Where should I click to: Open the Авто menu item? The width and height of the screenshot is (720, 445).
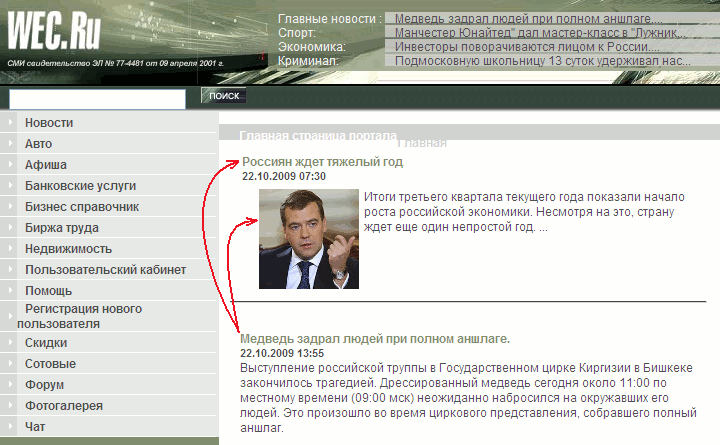point(39,144)
